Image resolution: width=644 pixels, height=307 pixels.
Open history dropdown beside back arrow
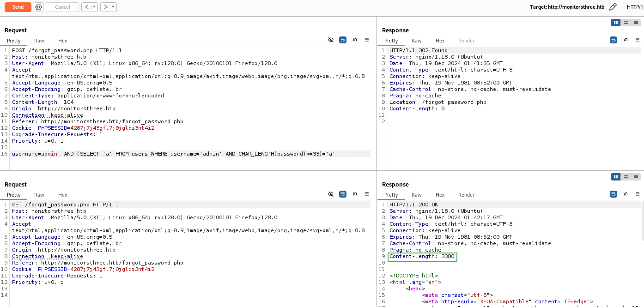(94, 7)
